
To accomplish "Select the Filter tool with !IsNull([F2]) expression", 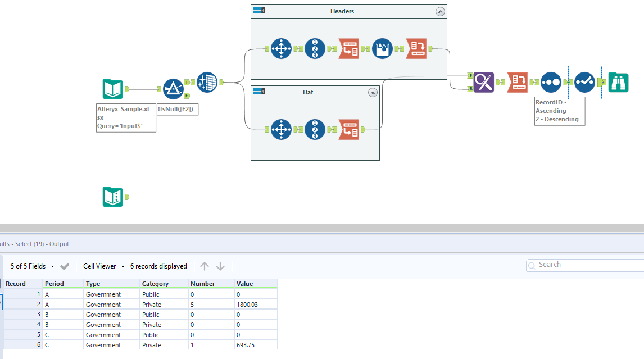I will coord(173,89).
